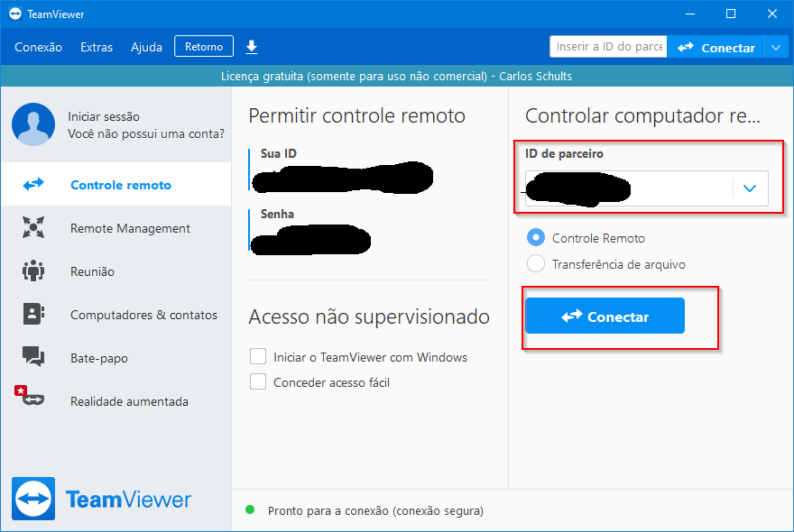The width and height of the screenshot is (794, 532).
Task: Open the Reunião meeting icon
Action: (x=33, y=271)
